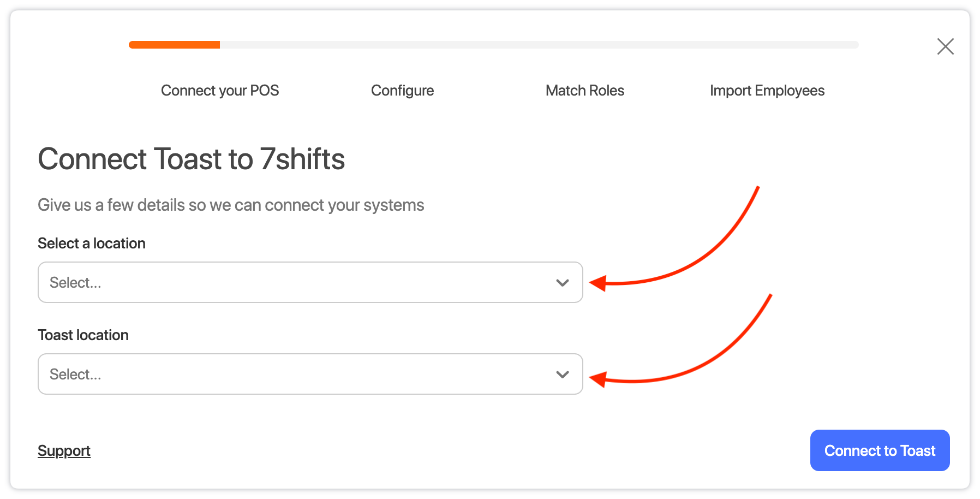Click the Select a location label
980x499 pixels.
(92, 243)
